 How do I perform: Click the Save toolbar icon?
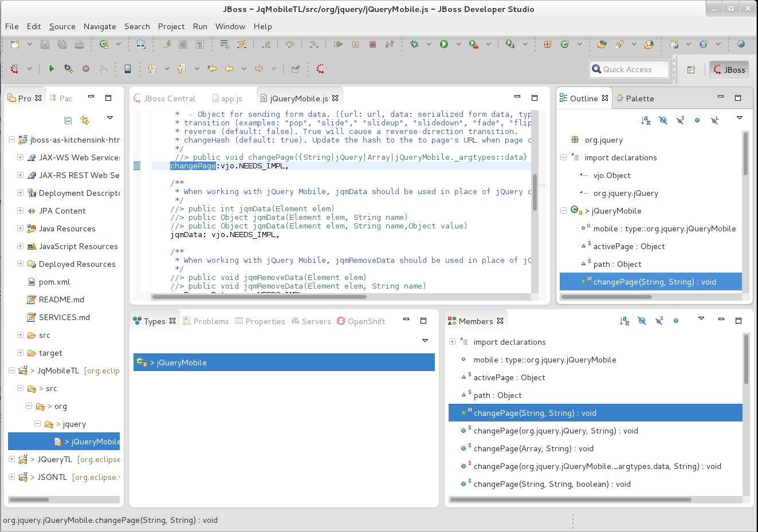tap(45, 44)
